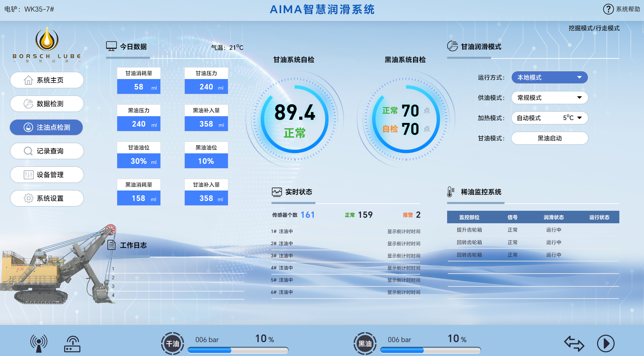Viewport: 644px width, 356px height.
Task: Click the 干油 progress bar
Action: pos(238,350)
